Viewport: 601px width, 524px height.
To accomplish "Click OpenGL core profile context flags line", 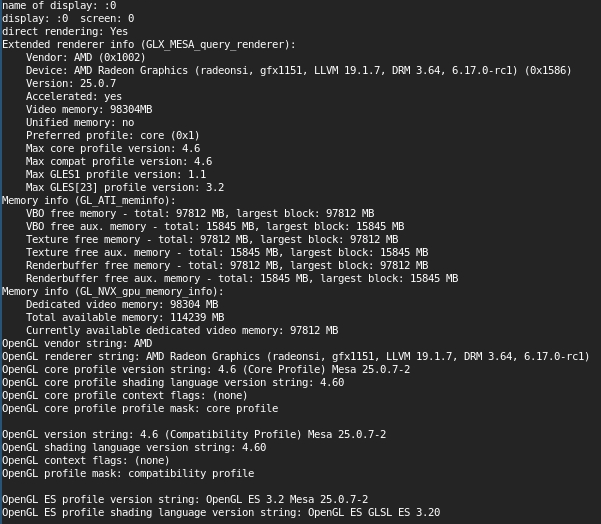I will pyautogui.click(x=125, y=396).
